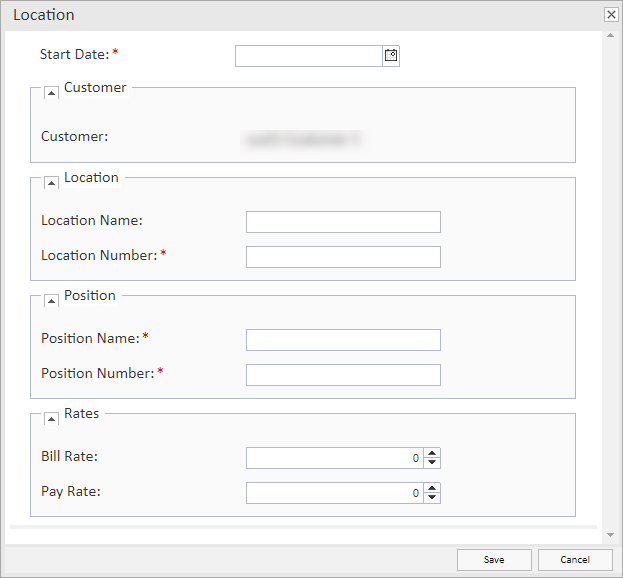Screen dimensions: 623x578
Task: Click inside the Pay Rate field
Action: click(335, 493)
